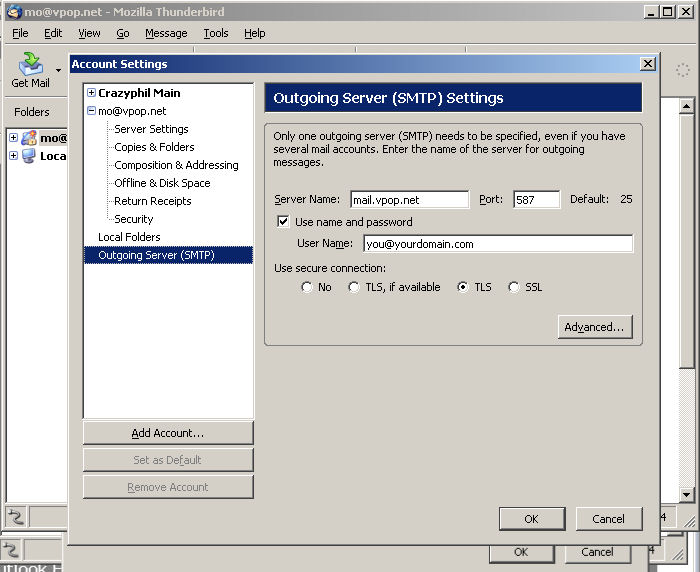The image size is (700, 572).
Task: Collapse the mo@vpop.net account tree
Action: point(91,111)
